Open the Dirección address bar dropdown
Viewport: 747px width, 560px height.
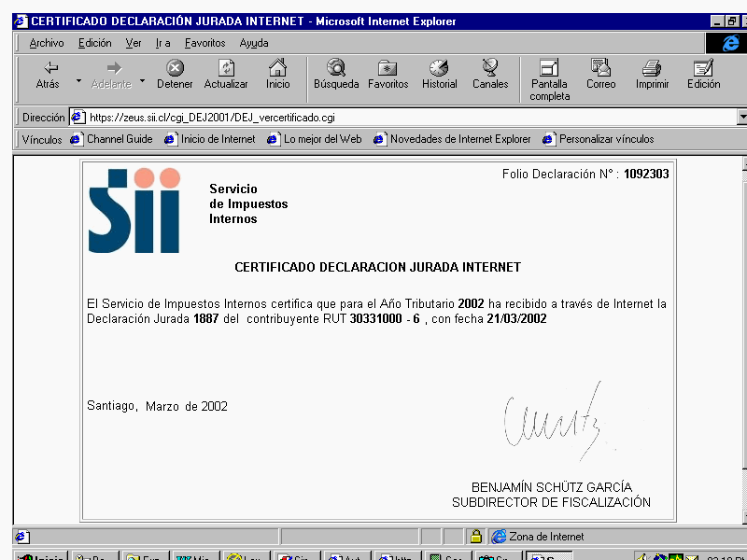pos(742,117)
